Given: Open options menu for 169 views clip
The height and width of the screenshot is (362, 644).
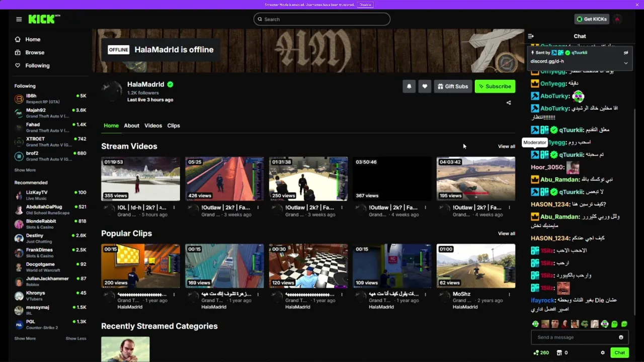Looking at the screenshot, I should pos(258,295).
